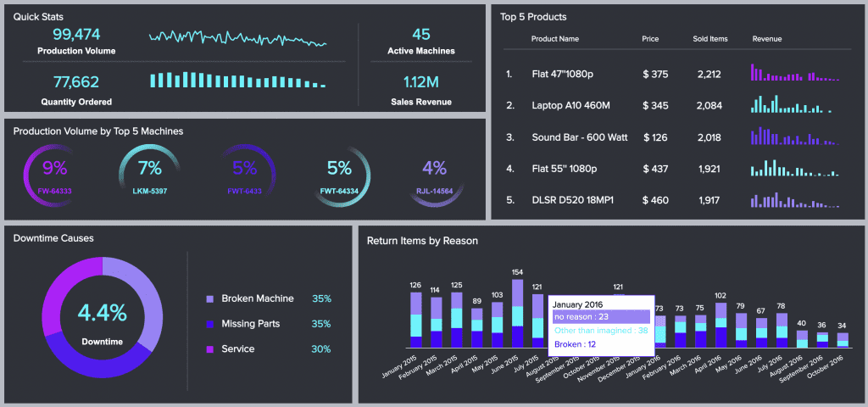Sort by the Price column header
The image size is (868, 407).
coord(650,39)
